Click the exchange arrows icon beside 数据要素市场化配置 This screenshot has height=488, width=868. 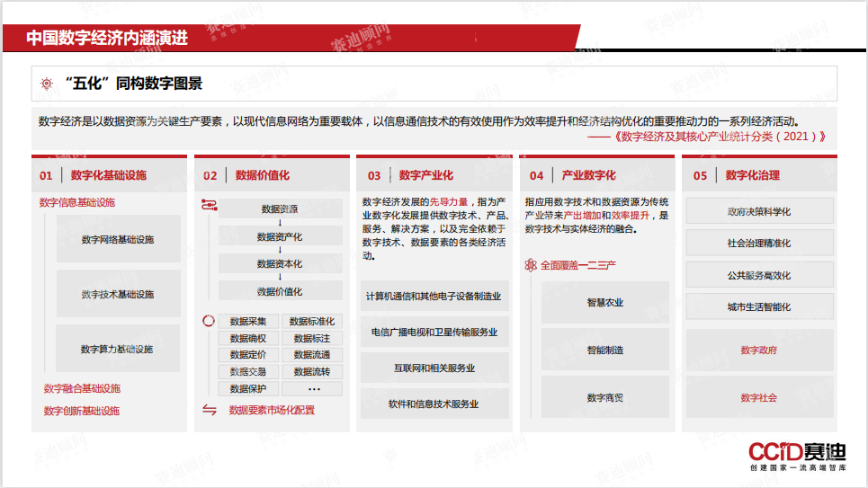tap(209, 410)
